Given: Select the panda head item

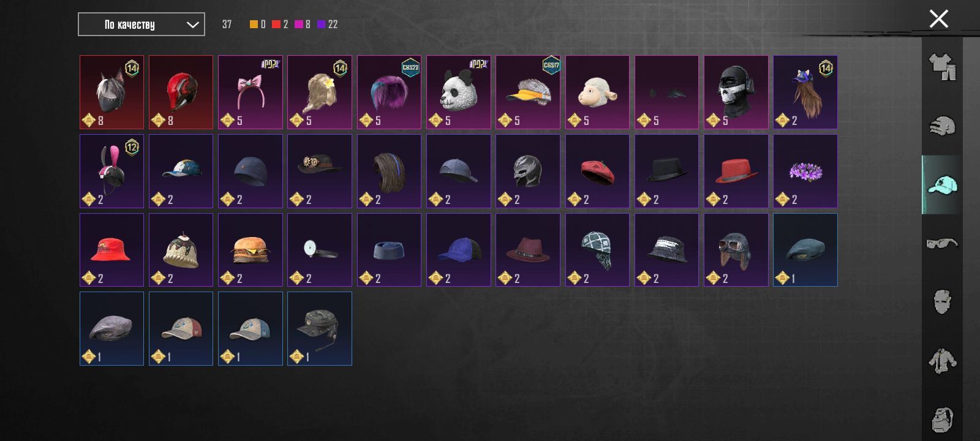Looking at the screenshot, I should click(x=459, y=92).
